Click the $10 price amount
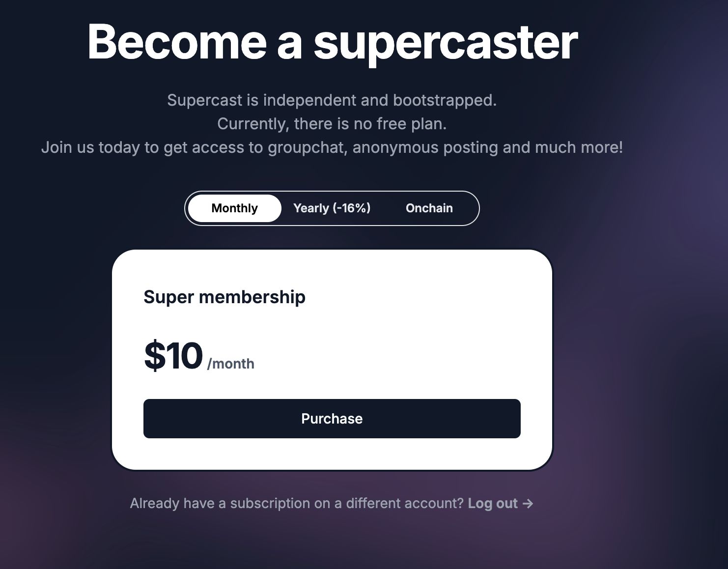Viewport: 728px width, 569px height. coord(173,355)
